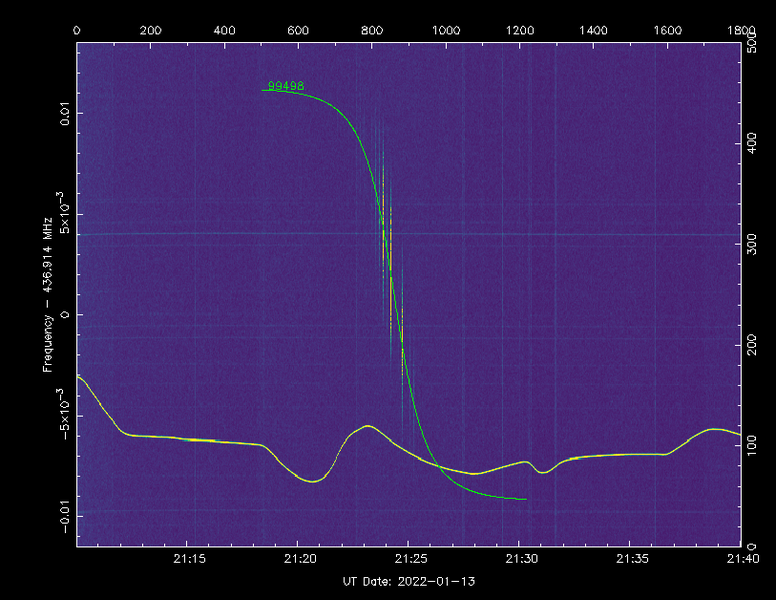Screen dimensions: 776x600
Task: Click the top axis value 400
Action: tap(224, 31)
